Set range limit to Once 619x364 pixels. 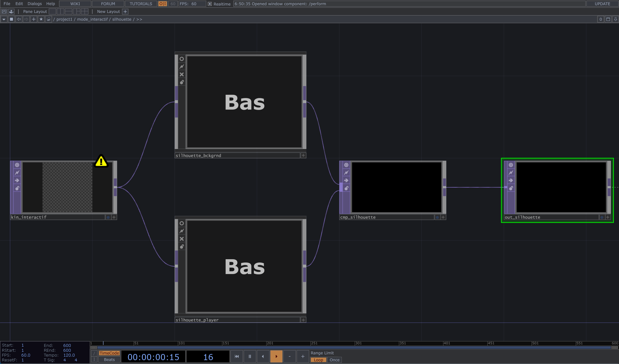tap(334, 360)
